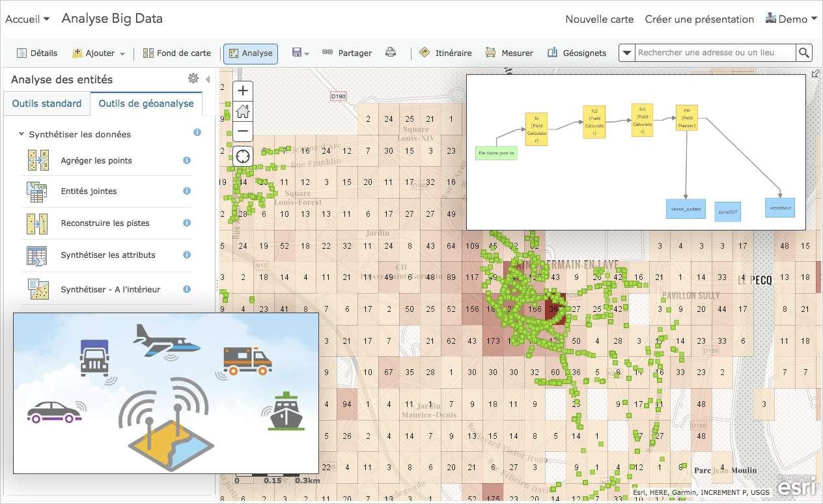
Task: Click Créer une présentation link
Action: 699,20
